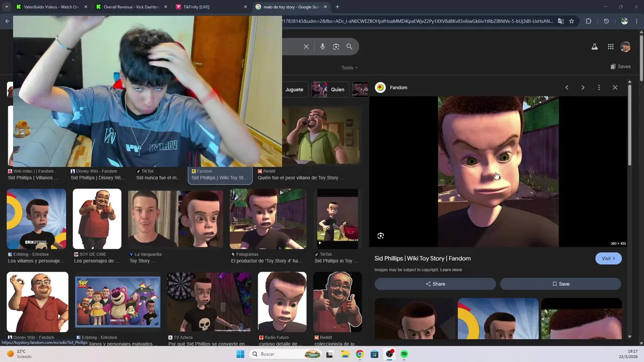Open the Toy Story villains group thumbnail
Image resolution: width=644 pixels, height=362 pixels.
point(118,302)
